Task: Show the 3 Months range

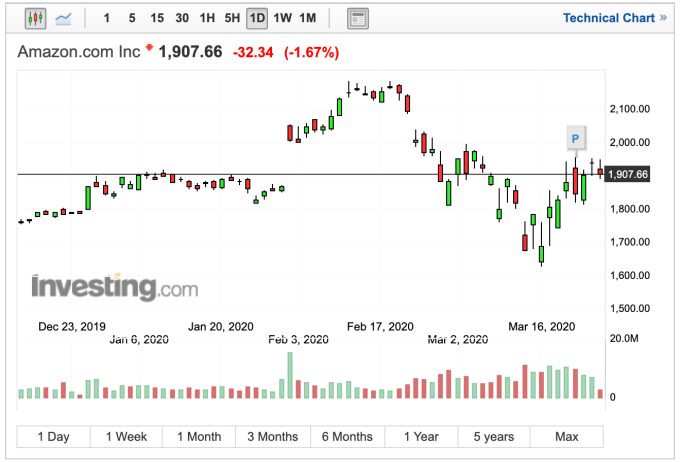Action: click(x=273, y=436)
